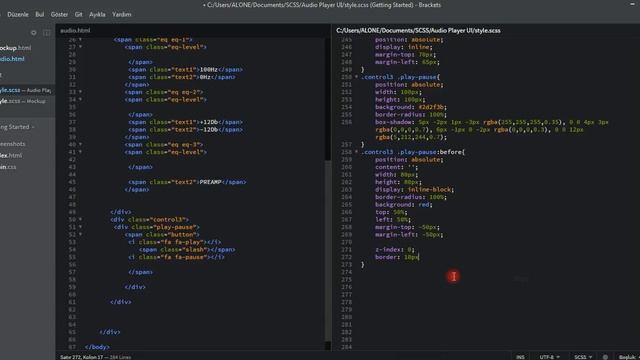The image size is (640, 360).
Task: Click 'content' property on line 260
Action: [389, 167]
